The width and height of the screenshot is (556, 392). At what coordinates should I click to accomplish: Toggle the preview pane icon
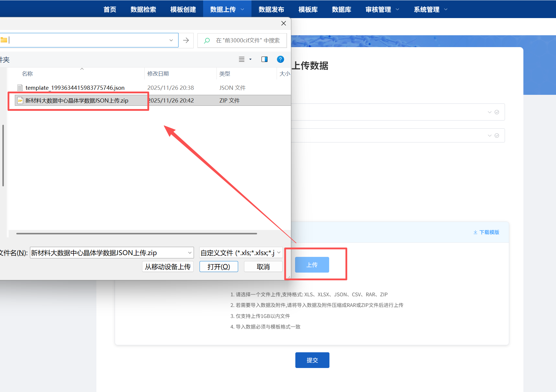click(x=264, y=59)
